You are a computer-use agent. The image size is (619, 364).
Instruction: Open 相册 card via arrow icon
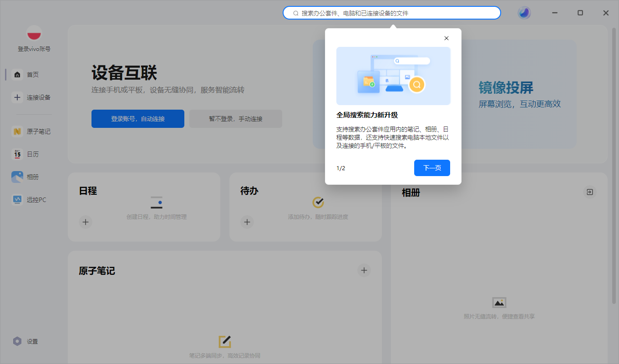click(589, 192)
